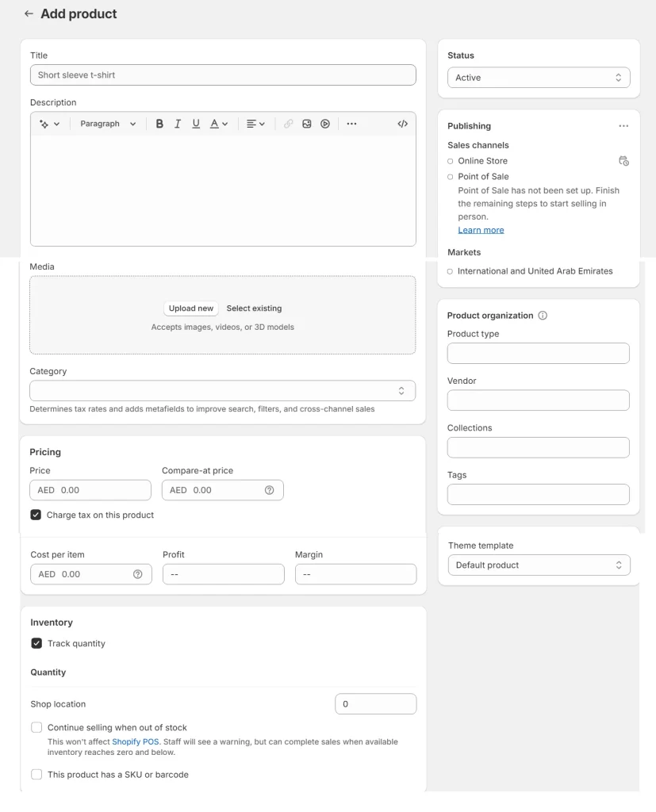Open the description toolbar more options menu
Image resolution: width=656 pixels, height=812 pixels.
pyautogui.click(x=351, y=124)
